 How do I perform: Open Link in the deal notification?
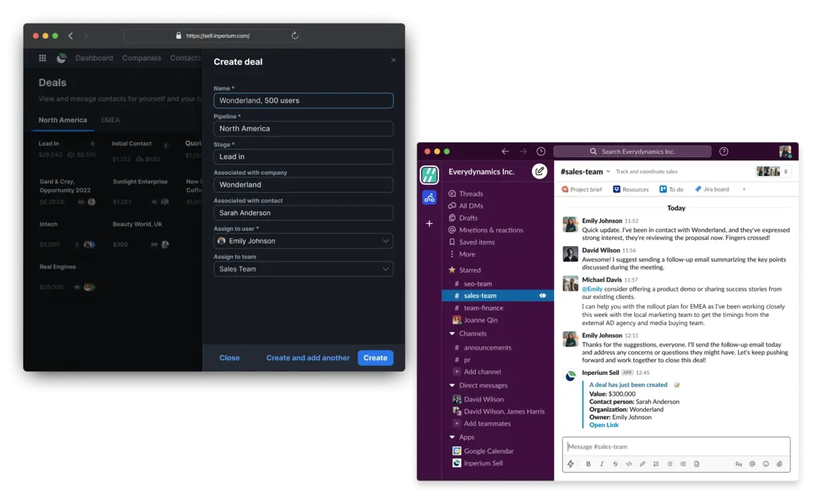tap(603, 425)
